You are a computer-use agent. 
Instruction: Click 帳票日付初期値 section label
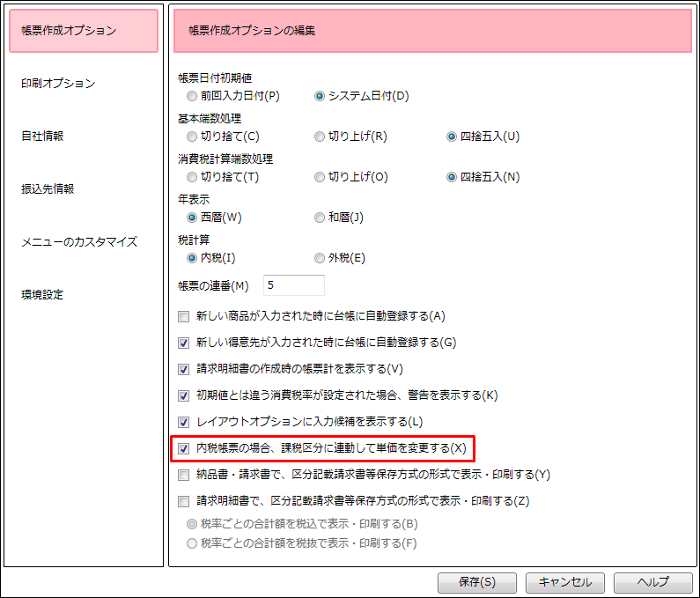(x=215, y=78)
